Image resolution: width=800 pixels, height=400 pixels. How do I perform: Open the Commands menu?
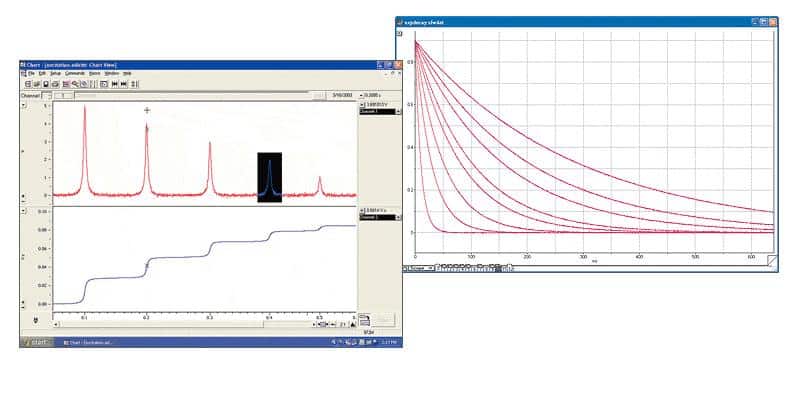[74, 74]
